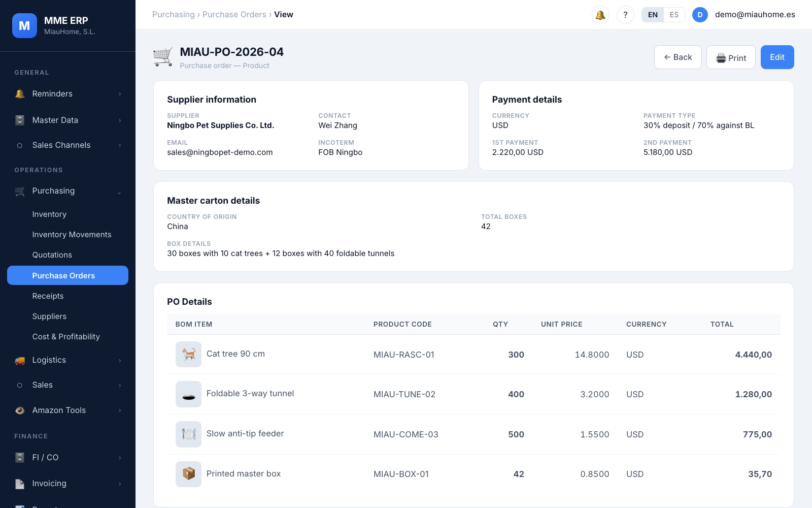This screenshot has height=508, width=812.
Task: Click the Cat tree 90 cm thumbnail
Action: [188, 354]
